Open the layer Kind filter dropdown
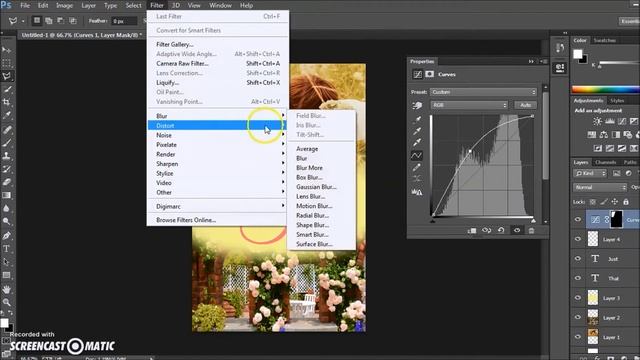The image size is (640, 360). click(x=591, y=173)
